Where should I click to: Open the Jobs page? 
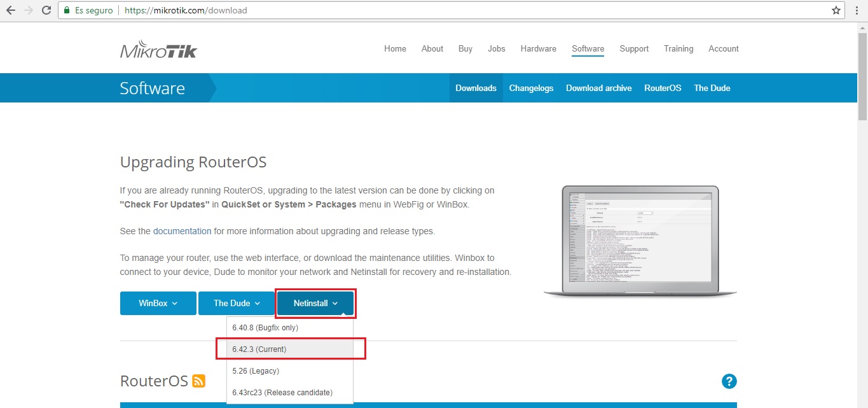pyautogui.click(x=497, y=48)
